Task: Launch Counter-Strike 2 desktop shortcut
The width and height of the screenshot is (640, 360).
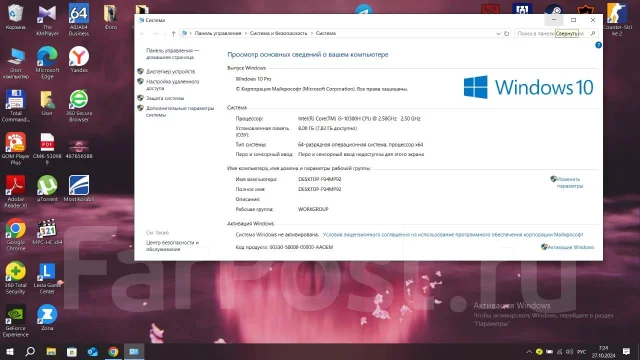Action: pyautogui.click(x=617, y=19)
